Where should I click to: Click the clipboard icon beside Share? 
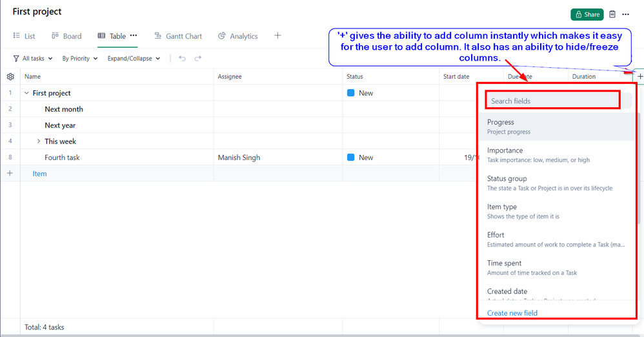point(612,14)
